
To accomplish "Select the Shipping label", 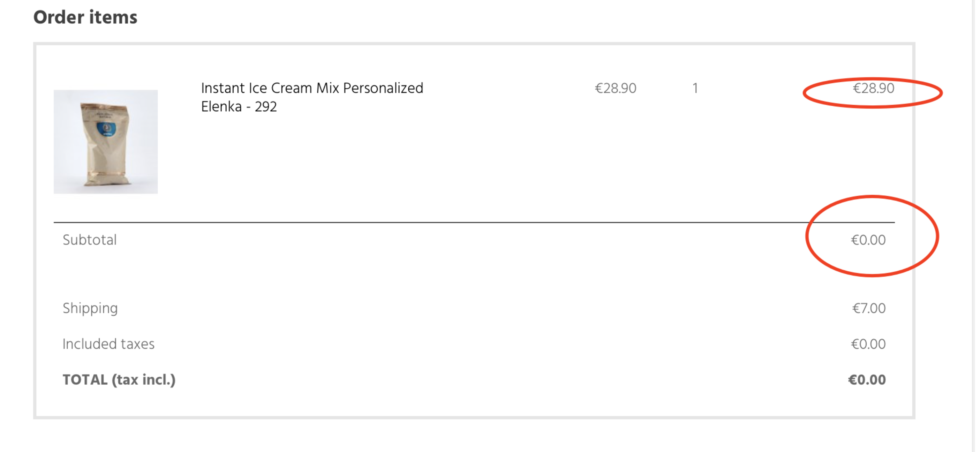I will click(90, 308).
